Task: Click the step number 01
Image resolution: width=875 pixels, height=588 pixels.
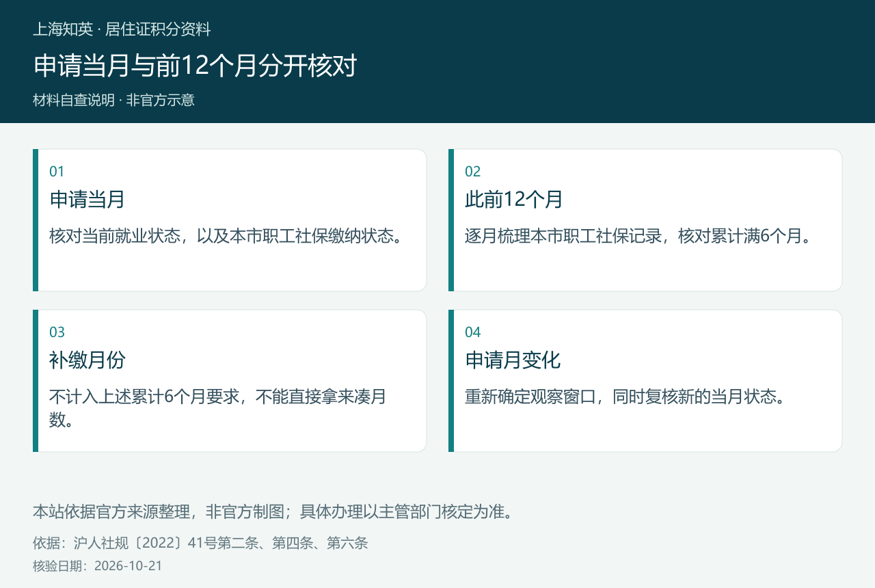Action: click(57, 172)
